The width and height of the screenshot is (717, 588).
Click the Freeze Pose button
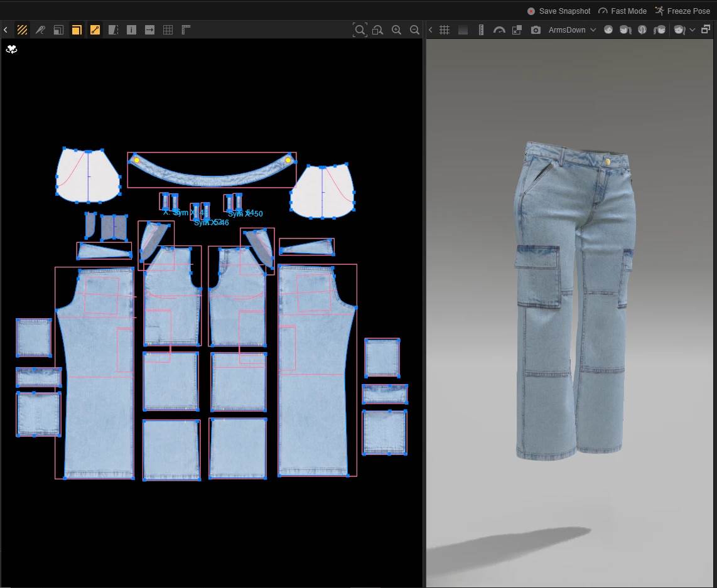682,11
